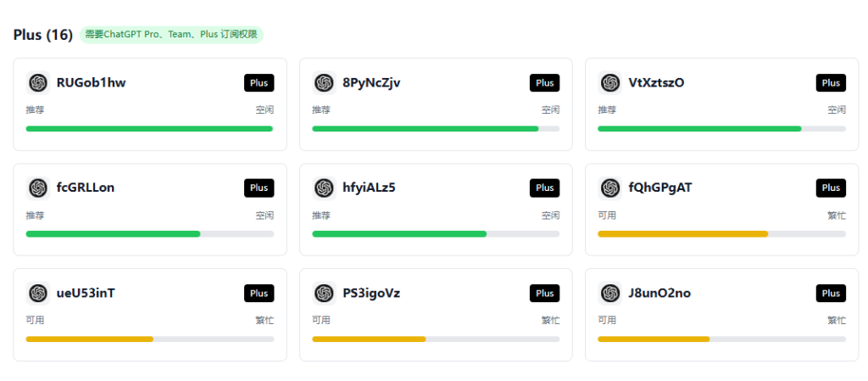Open the account named VtXztszO
This screenshot has width=868, height=381.
(656, 82)
